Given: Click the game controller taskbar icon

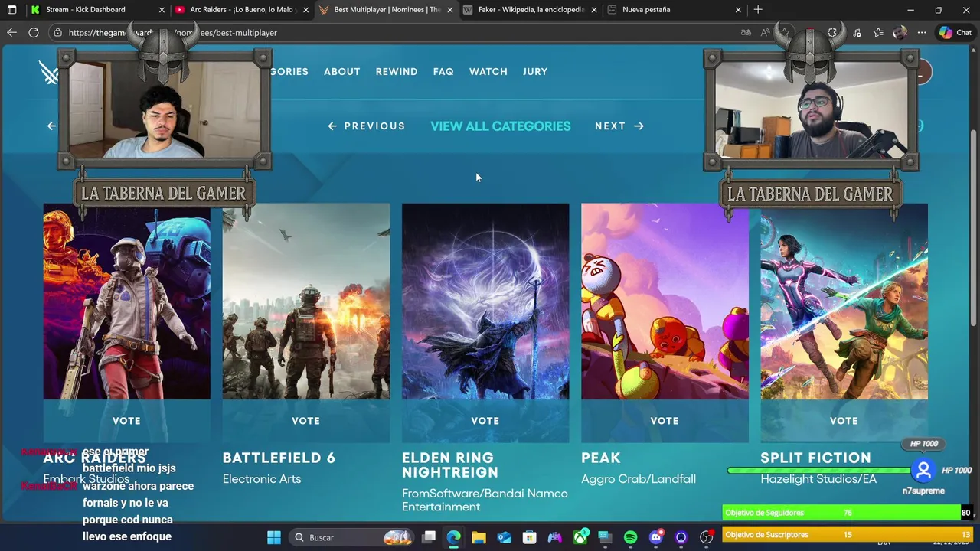Looking at the screenshot, I should click(x=554, y=537).
